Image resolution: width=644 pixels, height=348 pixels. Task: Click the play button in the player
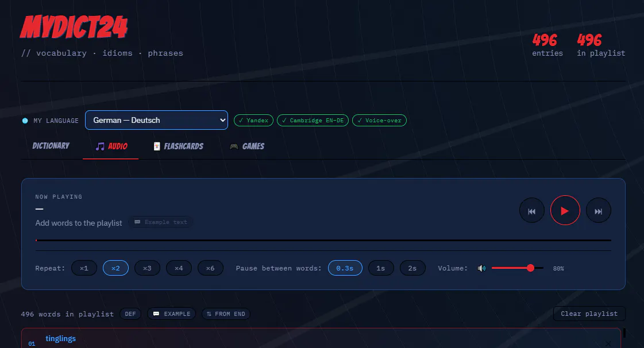(x=565, y=211)
